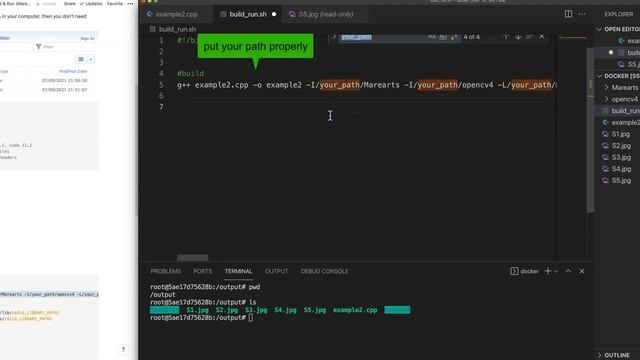The width and height of the screenshot is (640, 360).
Task: Click first highlighted your_path before /Marearts
Action: click(x=340, y=85)
